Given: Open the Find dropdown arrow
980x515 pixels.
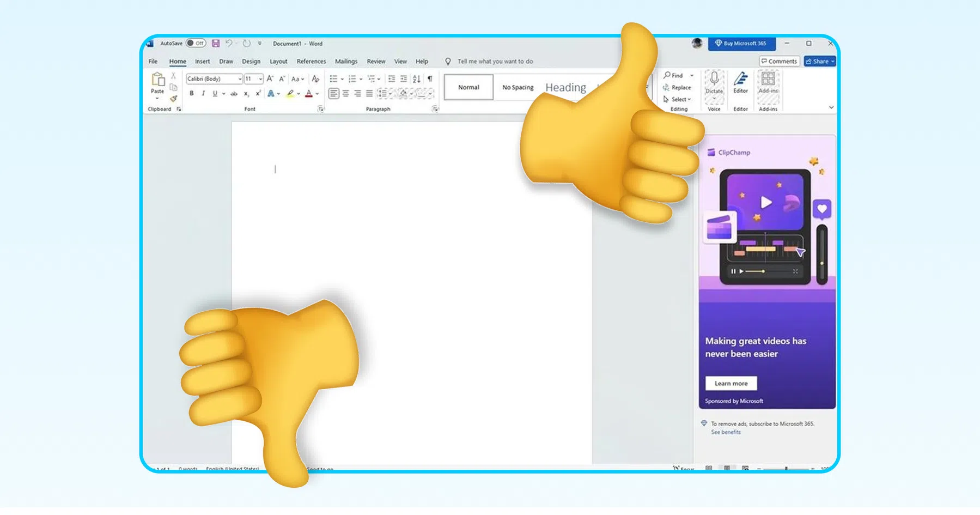Looking at the screenshot, I should (692, 76).
